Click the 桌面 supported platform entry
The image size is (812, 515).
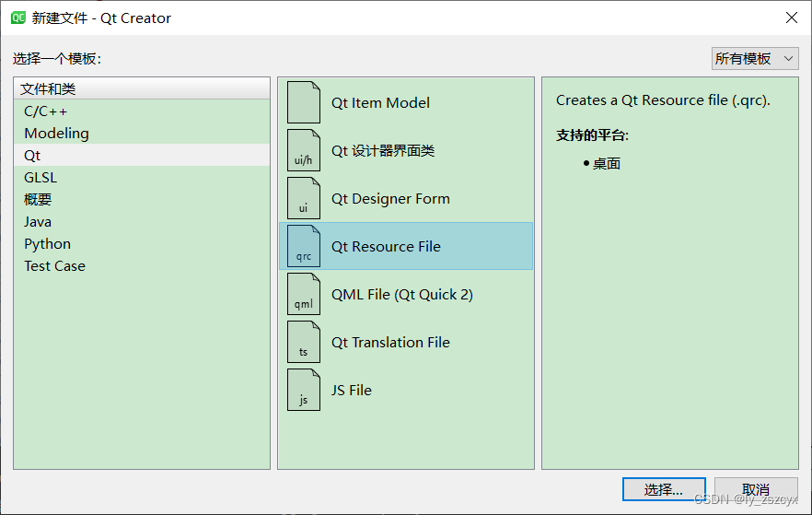click(607, 164)
